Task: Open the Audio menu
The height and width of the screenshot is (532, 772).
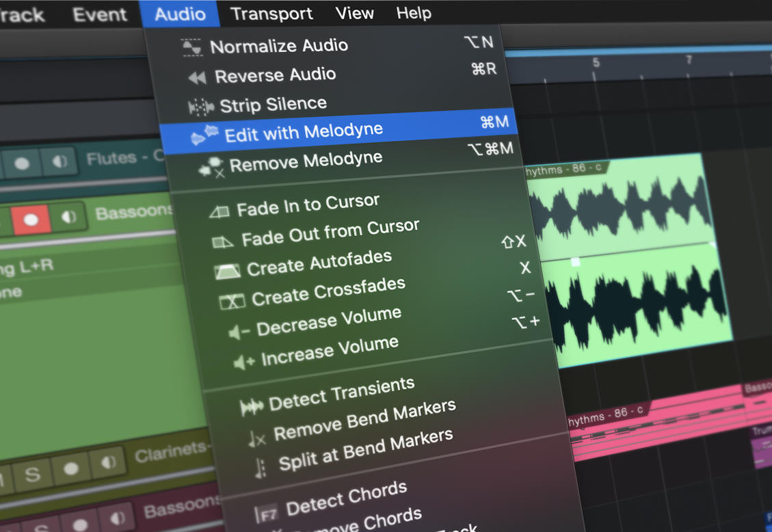Action: 180,14
